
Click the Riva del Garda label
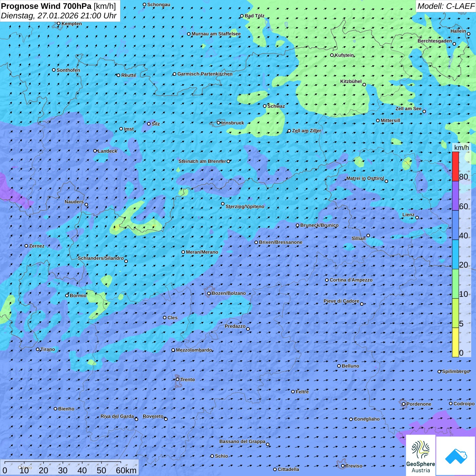point(117,416)
